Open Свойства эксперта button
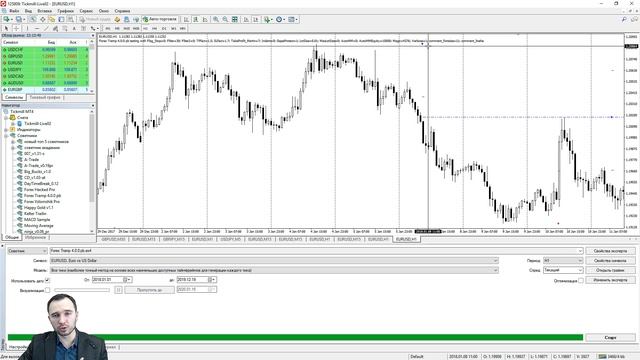This screenshot has height=360, width=640. pyautogui.click(x=610, y=251)
